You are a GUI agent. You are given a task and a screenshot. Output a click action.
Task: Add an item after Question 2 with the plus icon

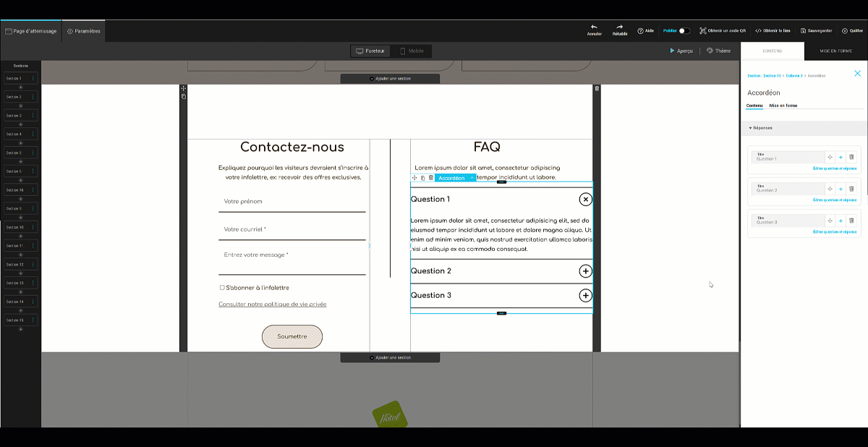click(841, 189)
